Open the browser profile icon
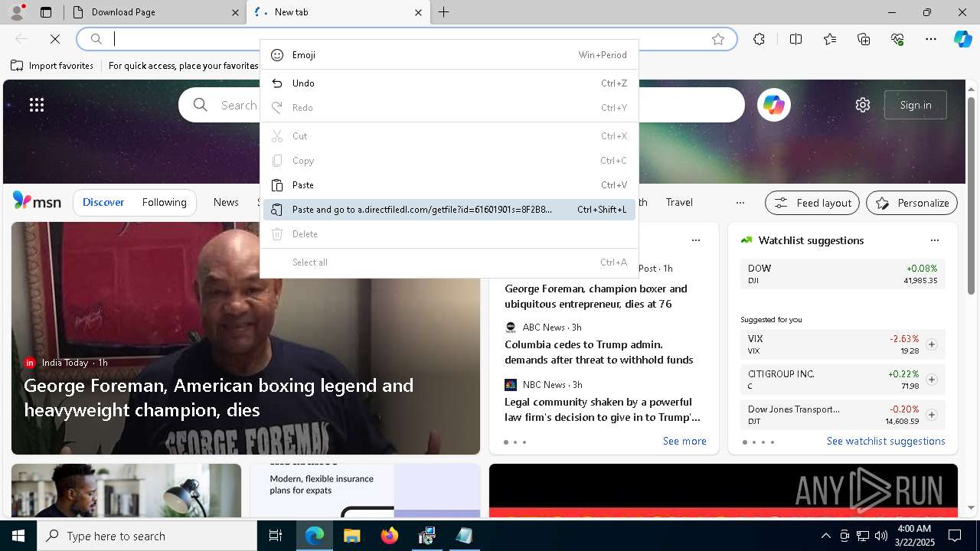The height and width of the screenshot is (551, 980). (x=17, y=12)
